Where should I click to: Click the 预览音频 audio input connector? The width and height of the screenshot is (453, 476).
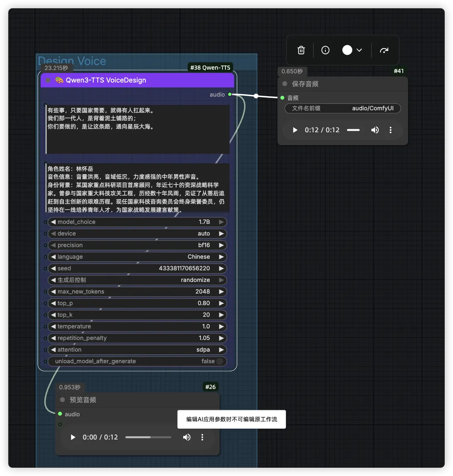point(60,414)
